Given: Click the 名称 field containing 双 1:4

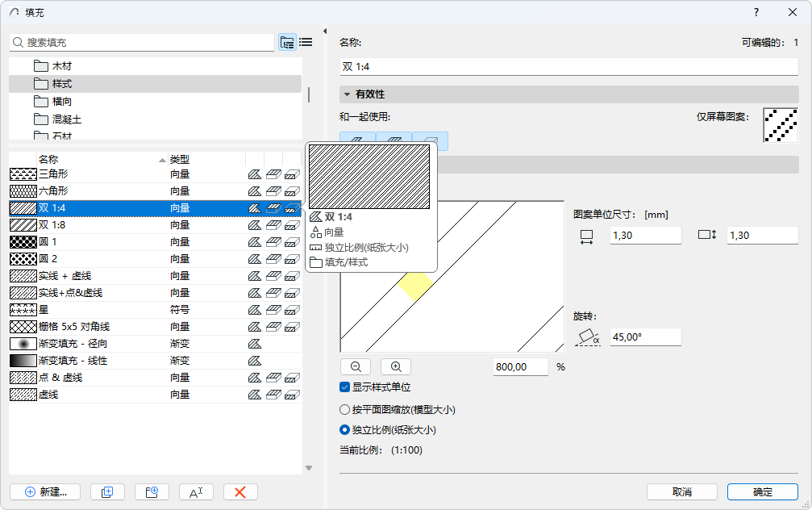Looking at the screenshot, I should [x=568, y=66].
